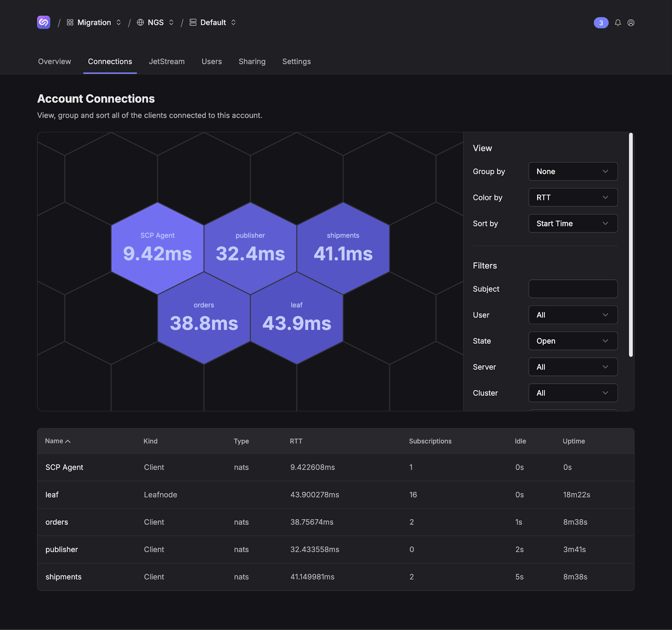Screen dimensions: 672x630
Task: Open the State filter dropdown
Action: tap(573, 341)
